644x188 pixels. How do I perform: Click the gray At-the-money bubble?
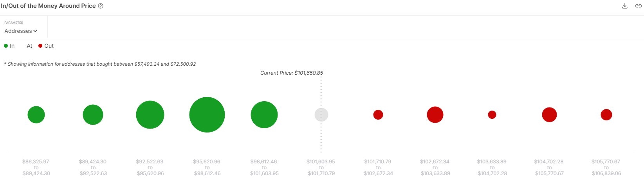click(321, 115)
